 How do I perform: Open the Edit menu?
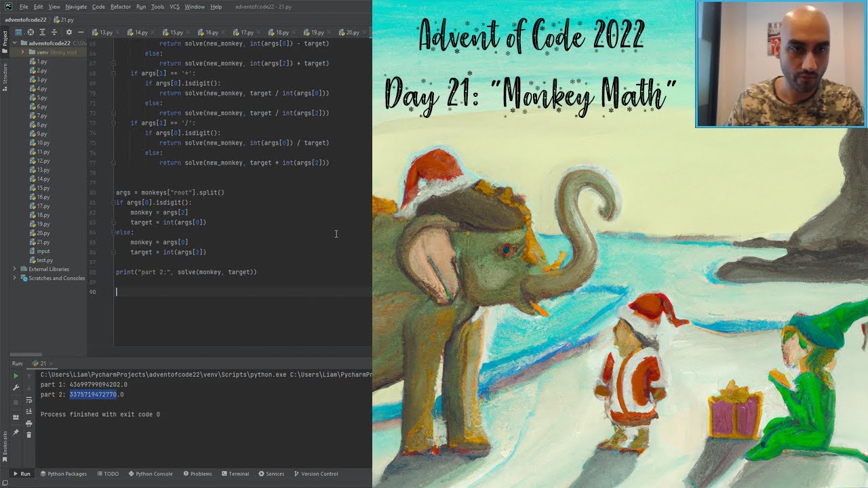pyautogui.click(x=39, y=7)
